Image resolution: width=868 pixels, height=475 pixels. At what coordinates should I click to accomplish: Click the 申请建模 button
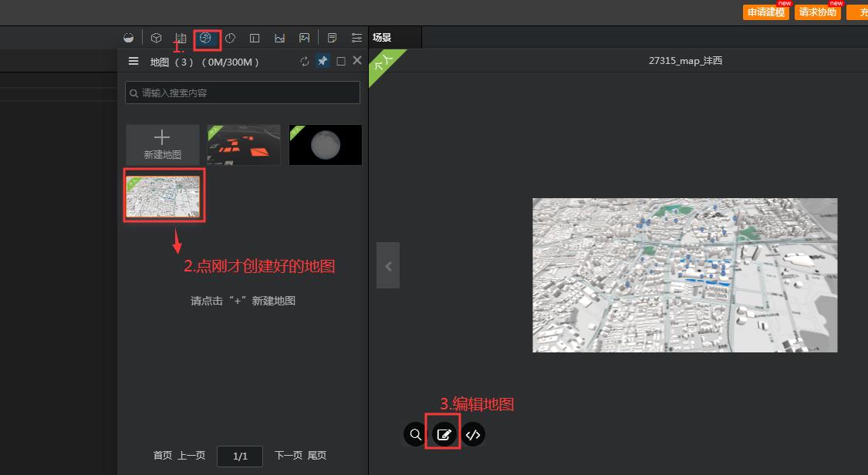[x=766, y=12]
